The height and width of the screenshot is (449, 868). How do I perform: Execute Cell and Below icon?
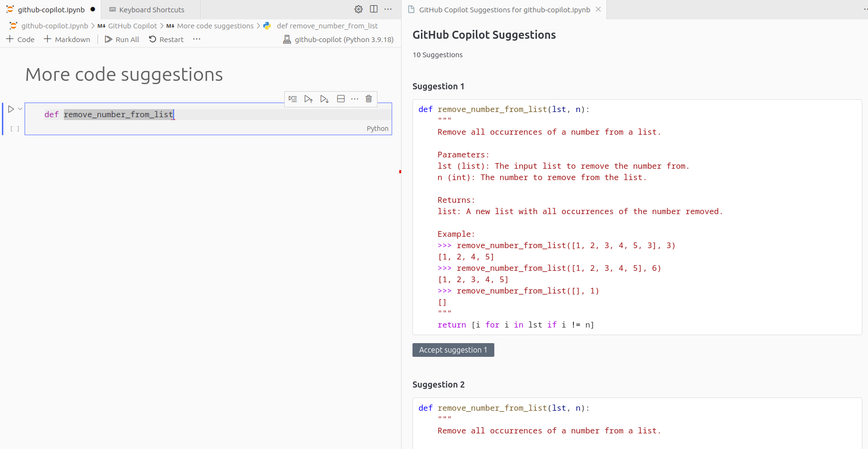tap(324, 99)
